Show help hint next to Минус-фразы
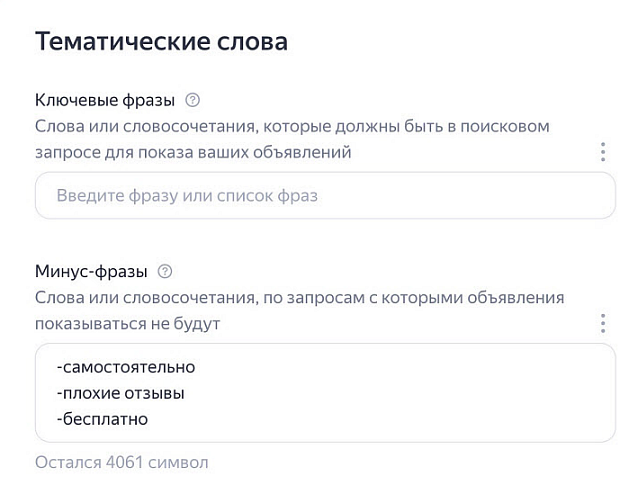637x500 pixels. [166, 271]
